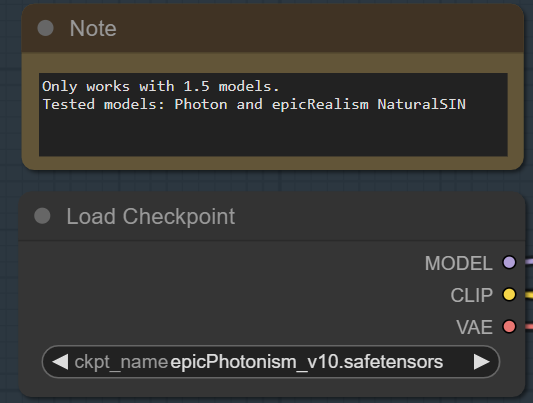This screenshot has width=533, height=403.
Task: Click the CLIP output connector
Action: click(x=509, y=294)
